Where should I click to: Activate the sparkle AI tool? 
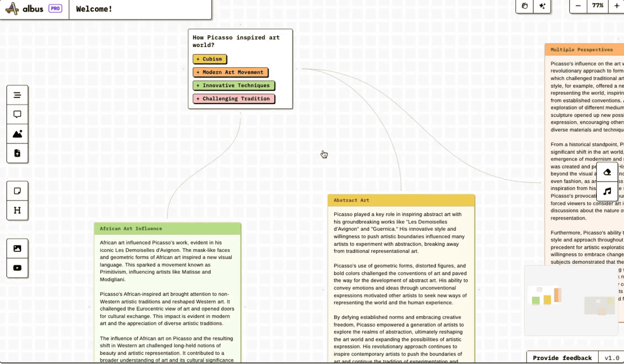pyautogui.click(x=542, y=6)
